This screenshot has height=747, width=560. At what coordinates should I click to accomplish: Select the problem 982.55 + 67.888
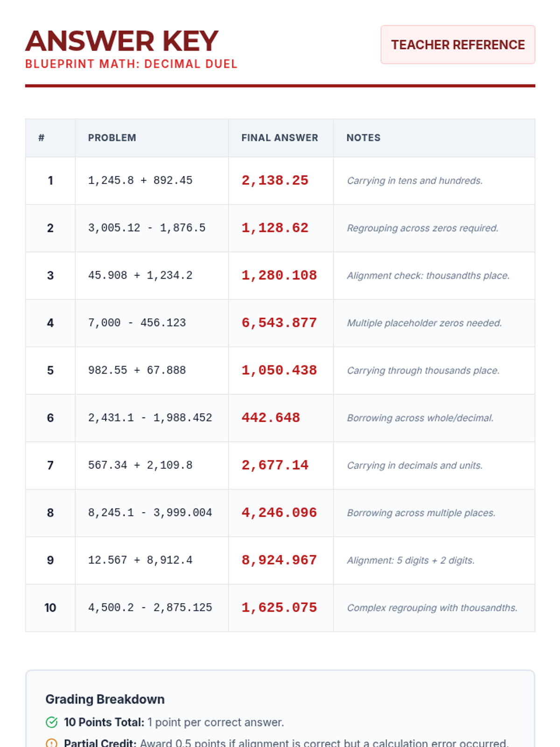pos(137,370)
